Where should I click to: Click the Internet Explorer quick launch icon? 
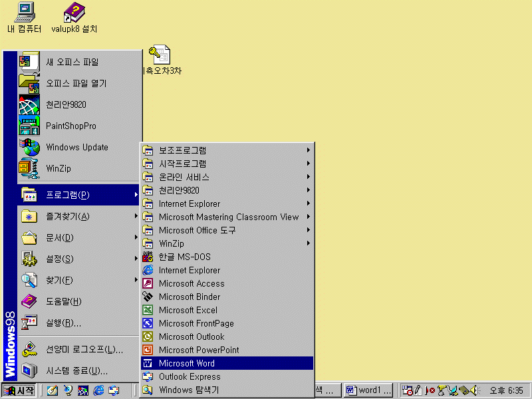(x=98, y=390)
